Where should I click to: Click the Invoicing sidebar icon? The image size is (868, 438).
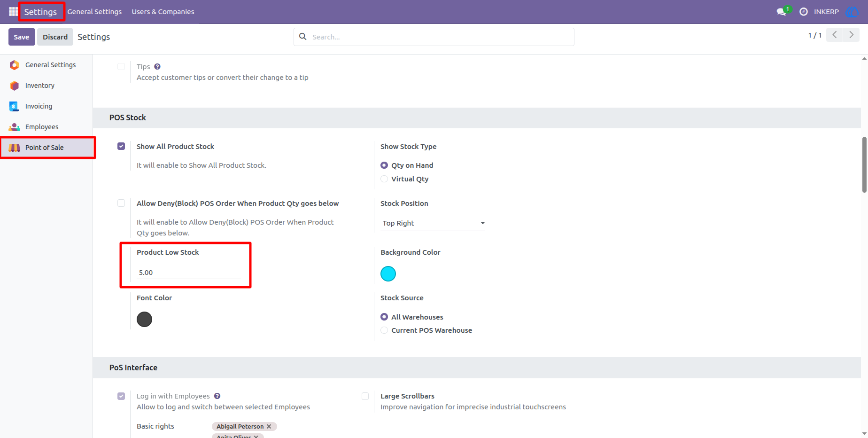15,106
